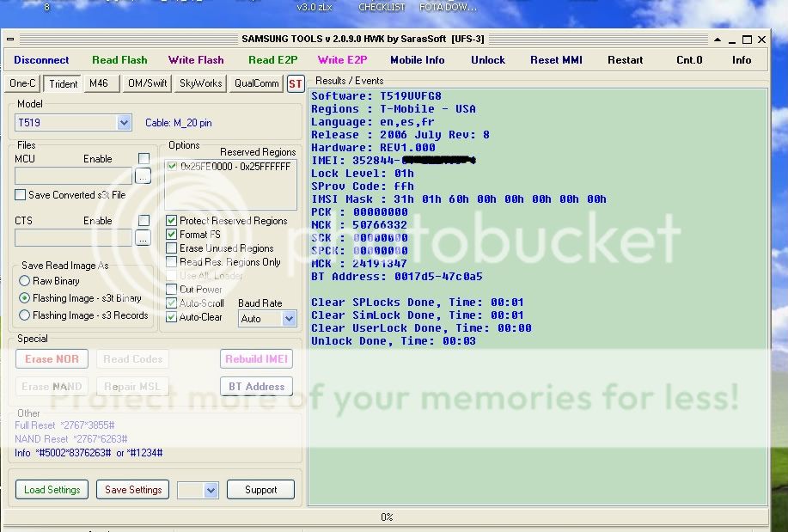Open FOTA DOW... desktop shortcut
The height and width of the screenshot is (532, 788).
click(448, 7)
